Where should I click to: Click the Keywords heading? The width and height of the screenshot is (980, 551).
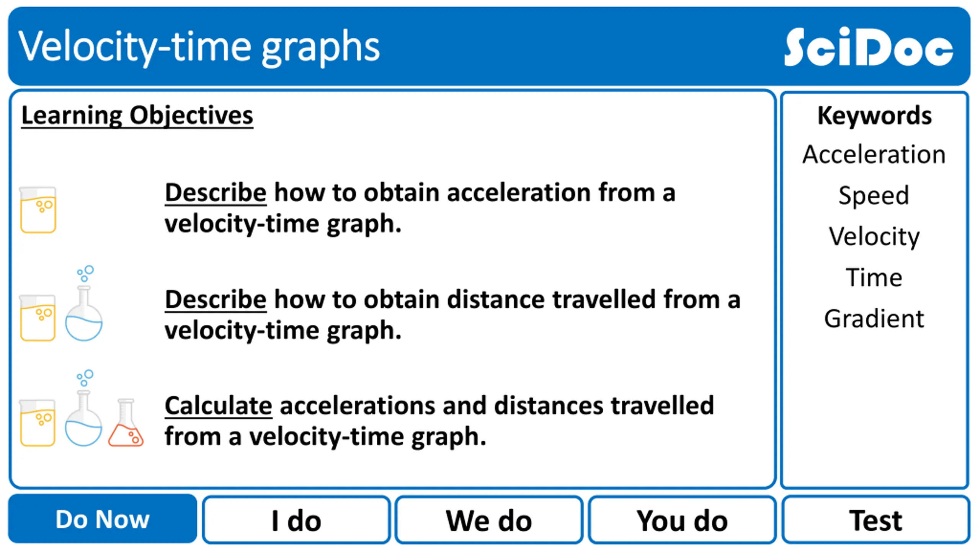tap(875, 115)
